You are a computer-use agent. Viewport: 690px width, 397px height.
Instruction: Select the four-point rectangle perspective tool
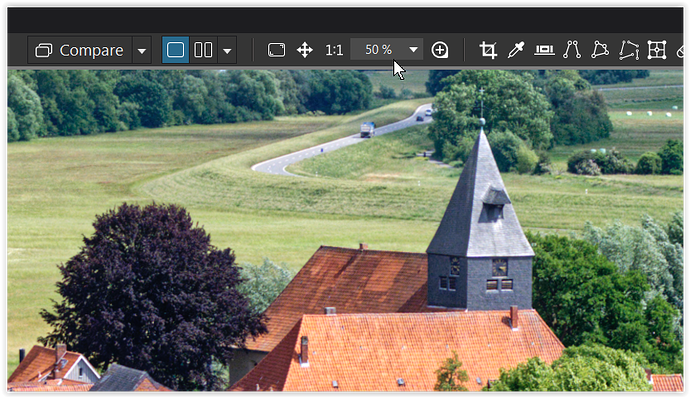tap(629, 50)
